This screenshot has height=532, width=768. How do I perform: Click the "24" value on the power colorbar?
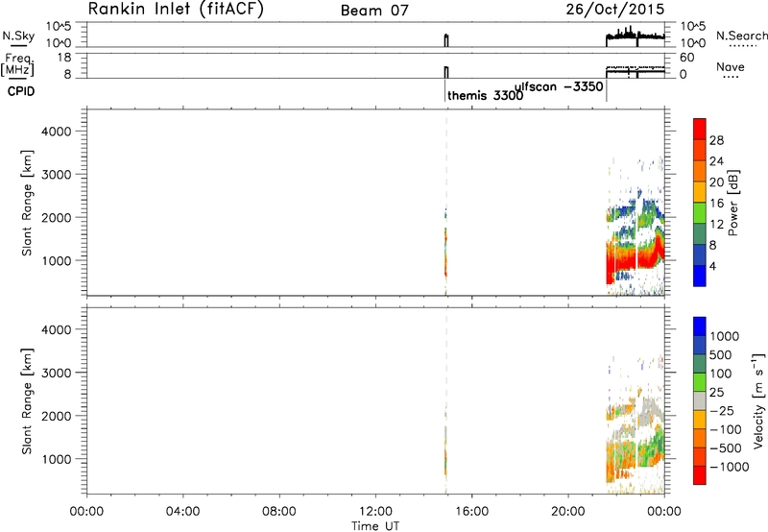pos(716,161)
